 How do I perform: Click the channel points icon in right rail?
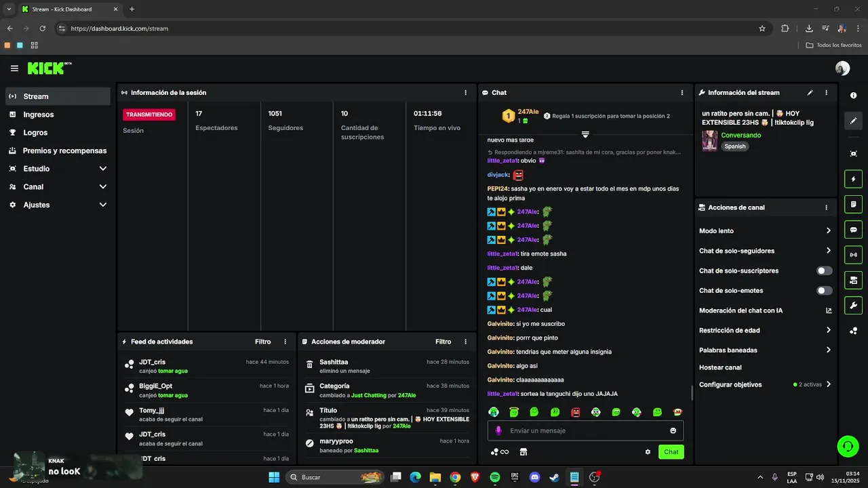pyautogui.click(x=854, y=331)
